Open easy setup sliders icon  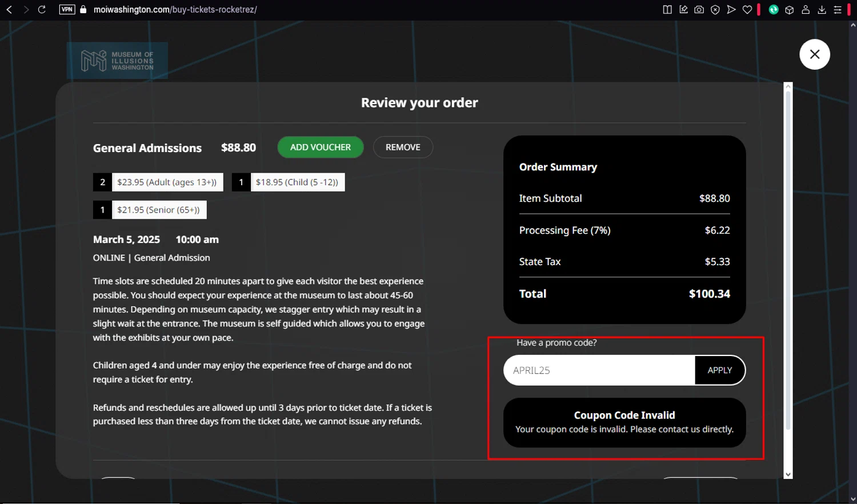click(838, 10)
